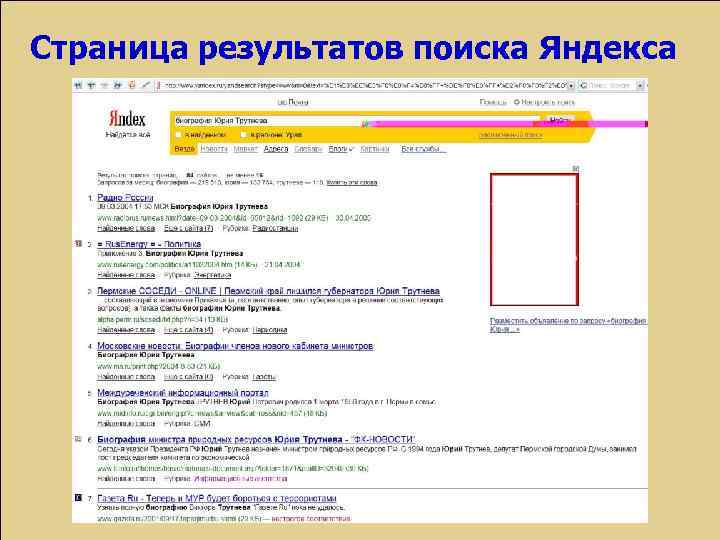Click the small icon beside Газета.Ru result
720x540 pixels.
[78, 498]
